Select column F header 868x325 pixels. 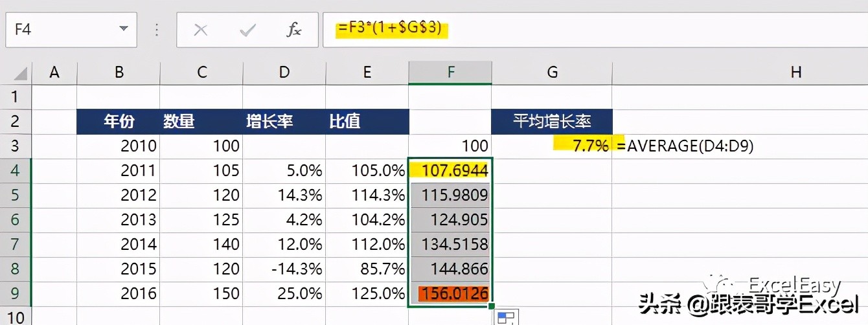coord(450,73)
